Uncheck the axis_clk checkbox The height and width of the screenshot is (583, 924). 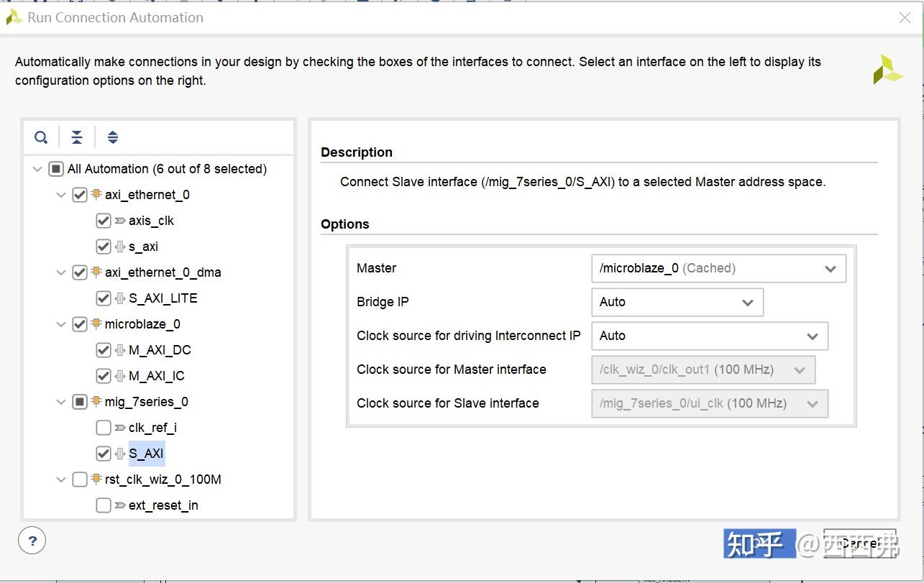point(104,221)
